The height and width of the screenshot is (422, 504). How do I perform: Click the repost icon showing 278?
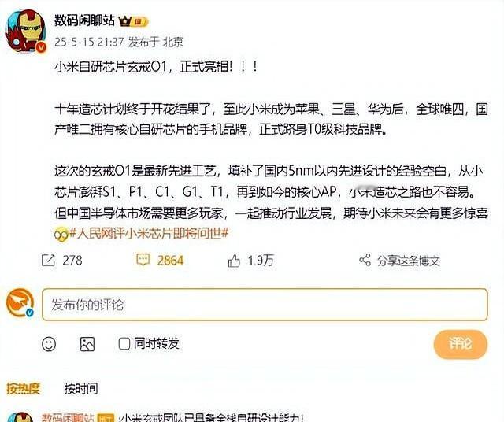click(x=48, y=260)
